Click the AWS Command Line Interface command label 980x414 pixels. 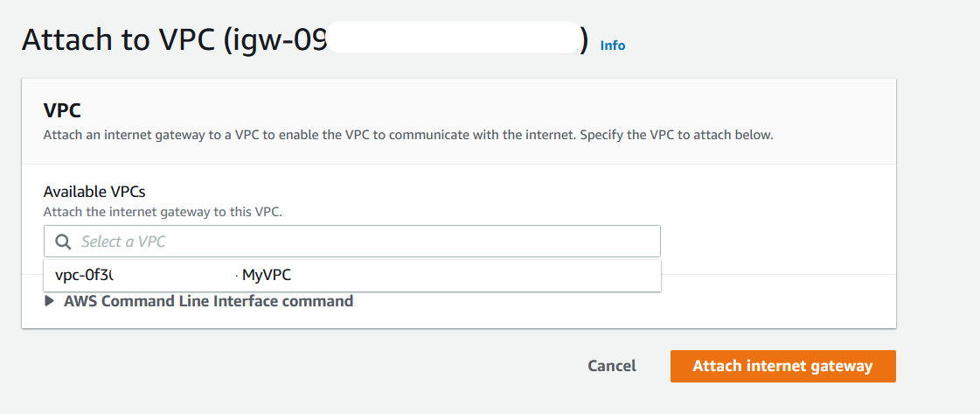point(209,301)
